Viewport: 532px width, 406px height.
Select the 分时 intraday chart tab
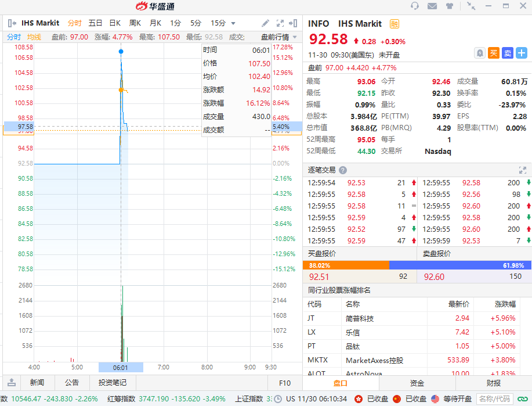[x=74, y=23]
